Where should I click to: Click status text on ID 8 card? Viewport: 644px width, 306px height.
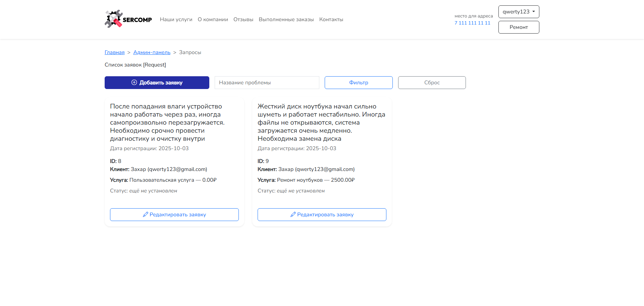[144, 191]
